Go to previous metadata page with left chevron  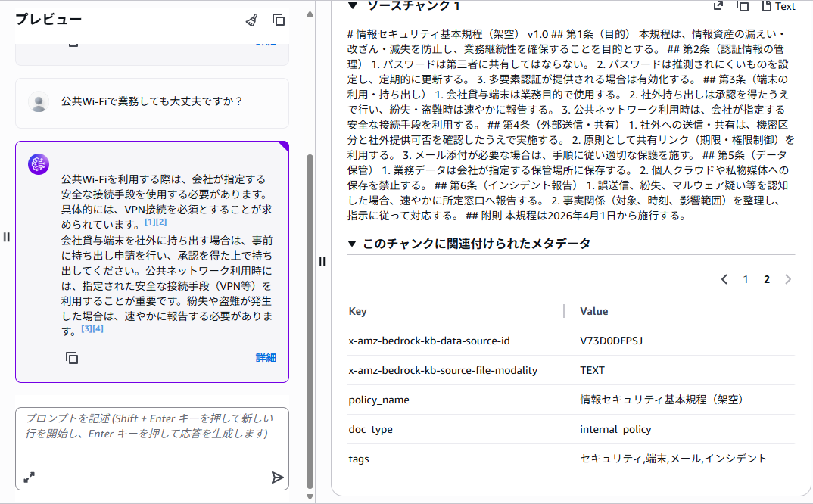724,279
